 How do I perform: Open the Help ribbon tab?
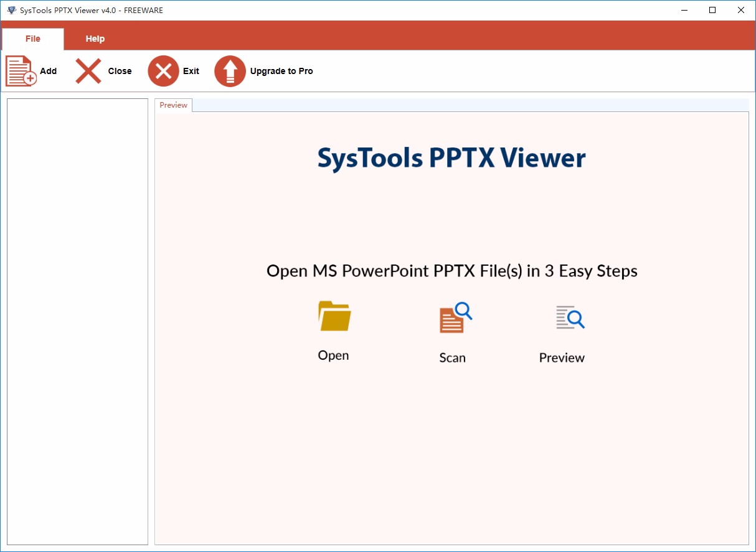[95, 39]
